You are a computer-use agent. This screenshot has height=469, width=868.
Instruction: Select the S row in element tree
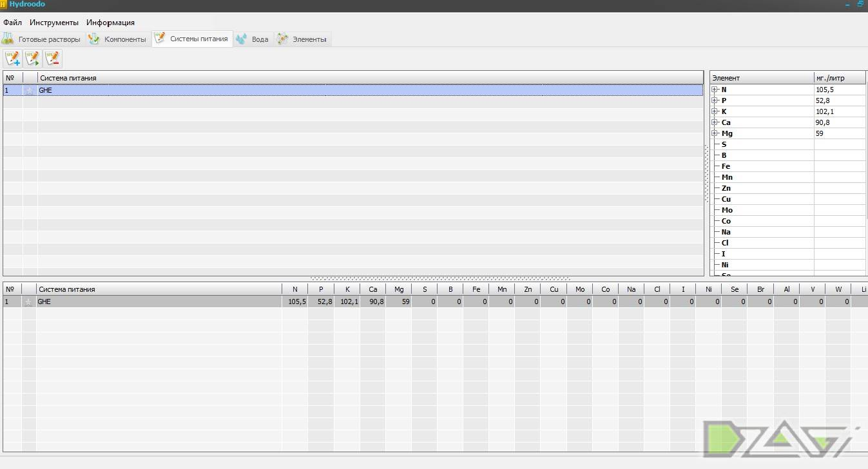[x=787, y=144]
